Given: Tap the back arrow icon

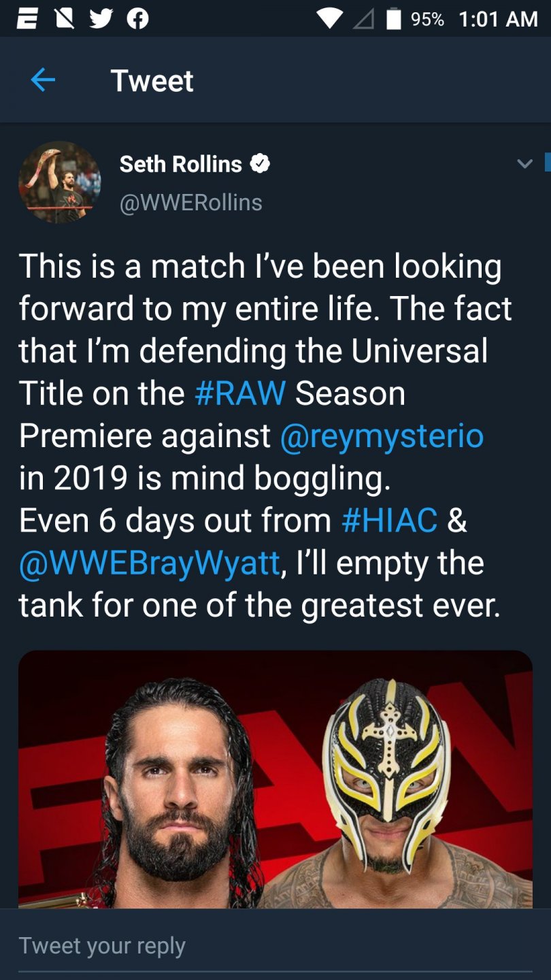Looking at the screenshot, I should tap(43, 81).
